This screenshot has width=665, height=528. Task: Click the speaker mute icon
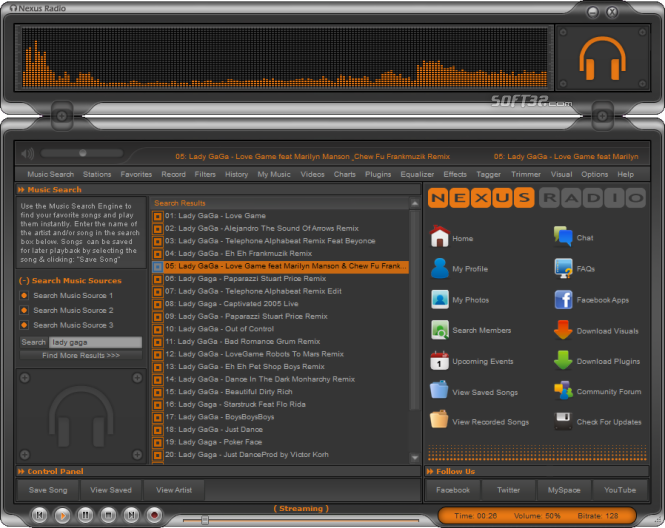(27, 154)
